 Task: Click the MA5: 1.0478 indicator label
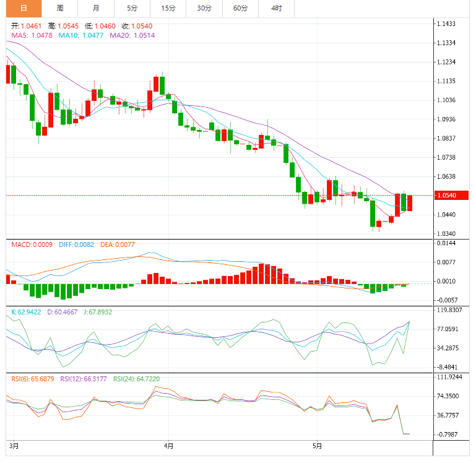click(x=32, y=35)
